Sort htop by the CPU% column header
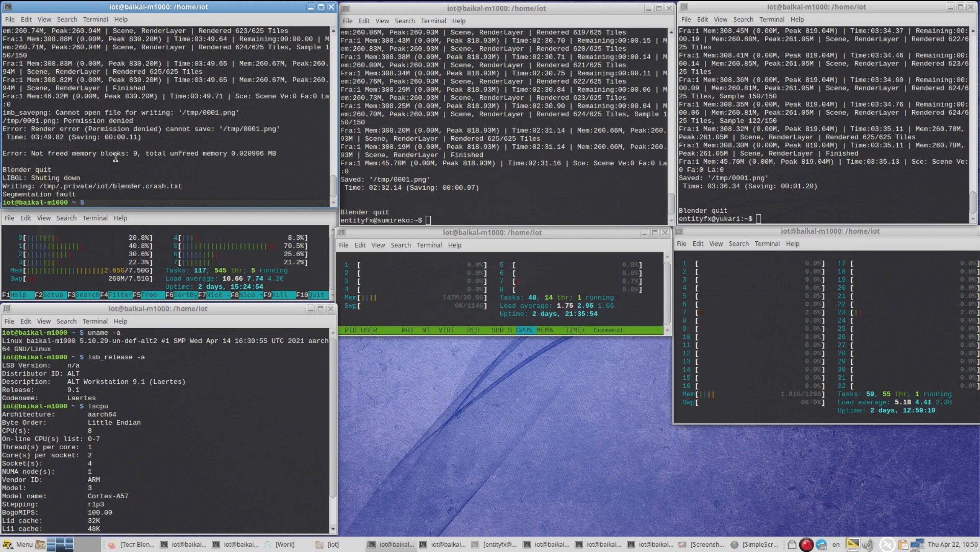 tap(524, 330)
